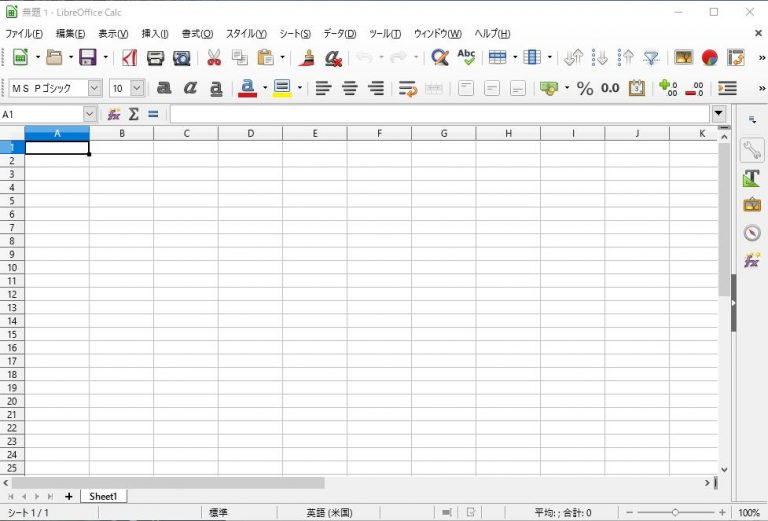The width and height of the screenshot is (768, 521).
Task: Set font color red swatch
Action: tap(247, 89)
